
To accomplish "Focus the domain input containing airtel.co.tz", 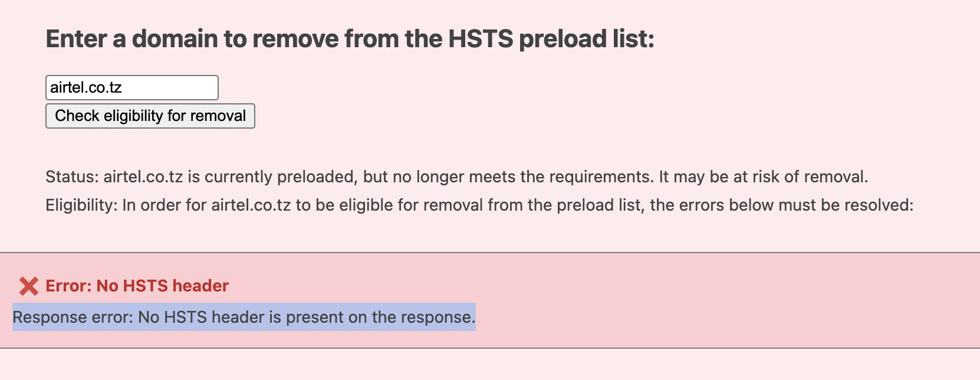I will 131,87.
